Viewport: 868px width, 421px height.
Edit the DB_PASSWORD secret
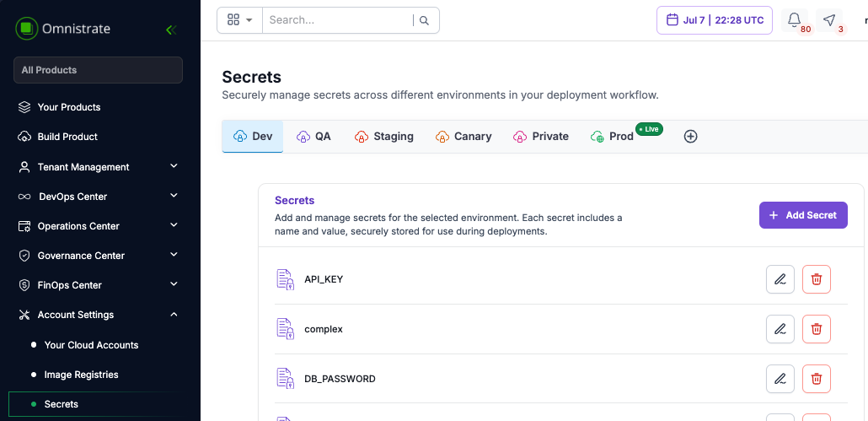pos(780,379)
